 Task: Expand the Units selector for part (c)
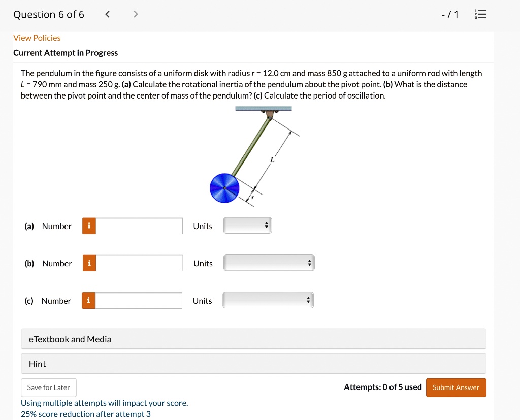pyautogui.click(x=268, y=300)
